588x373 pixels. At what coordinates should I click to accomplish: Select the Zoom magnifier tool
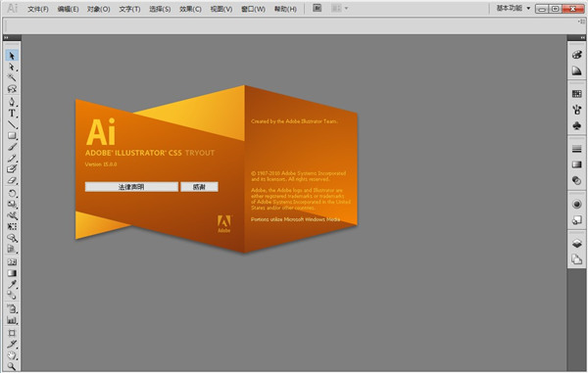[12, 366]
